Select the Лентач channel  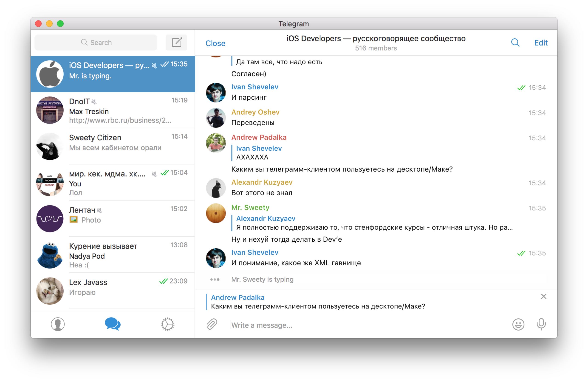pos(113,218)
